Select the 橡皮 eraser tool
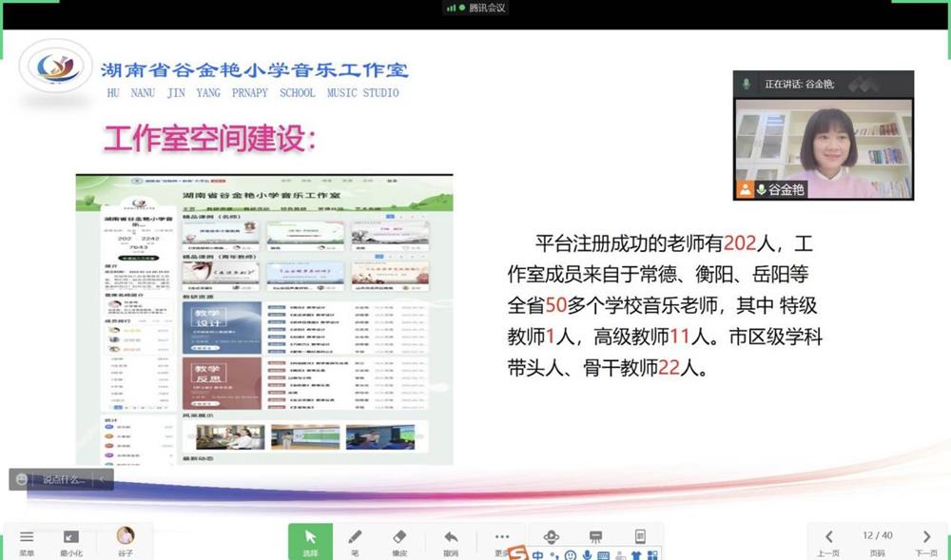 click(x=399, y=538)
